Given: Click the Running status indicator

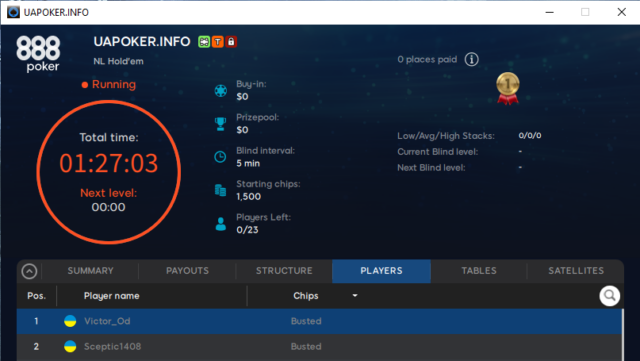Looking at the screenshot, I should click(x=109, y=85).
